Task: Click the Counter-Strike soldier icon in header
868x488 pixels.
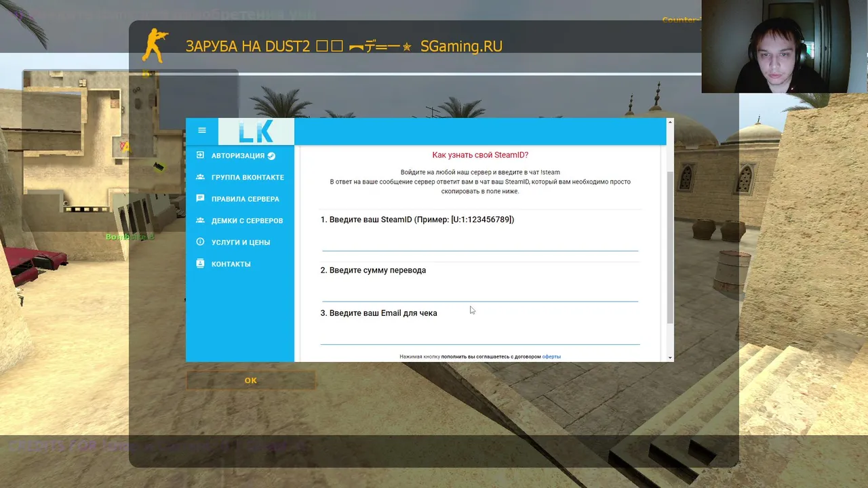Action: click(x=154, y=45)
